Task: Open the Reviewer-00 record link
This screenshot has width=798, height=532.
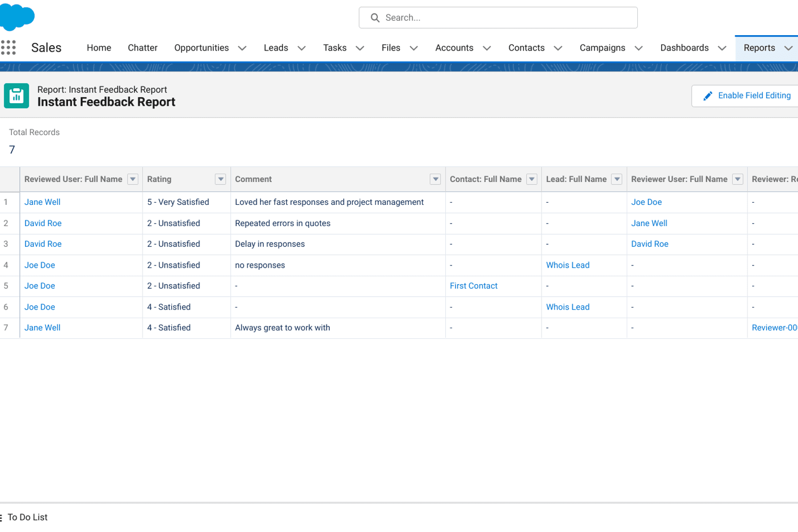Action: (x=775, y=328)
